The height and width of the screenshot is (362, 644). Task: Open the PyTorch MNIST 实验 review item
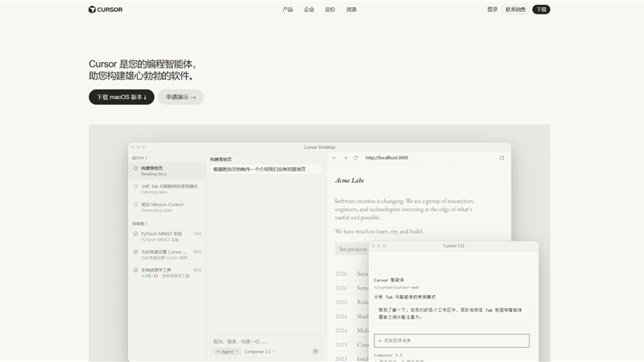tap(167, 237)
